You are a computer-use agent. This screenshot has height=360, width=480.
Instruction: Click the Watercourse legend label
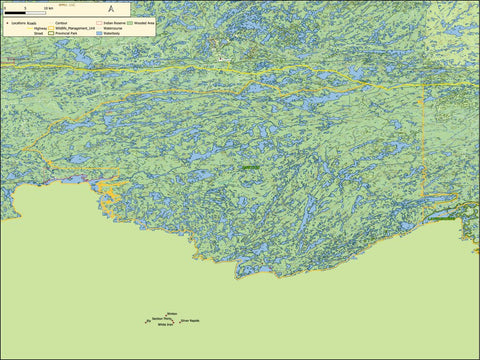click(113, 28)
